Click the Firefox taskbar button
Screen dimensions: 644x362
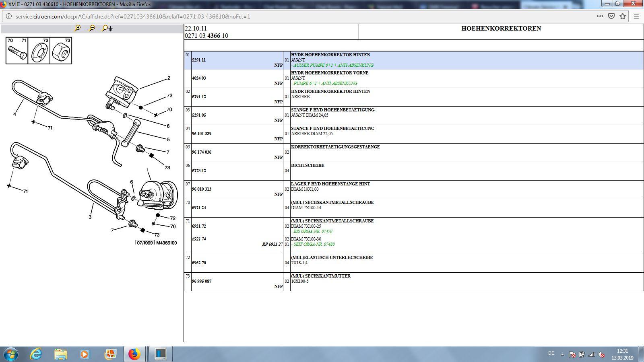click(x=135, y=354)
